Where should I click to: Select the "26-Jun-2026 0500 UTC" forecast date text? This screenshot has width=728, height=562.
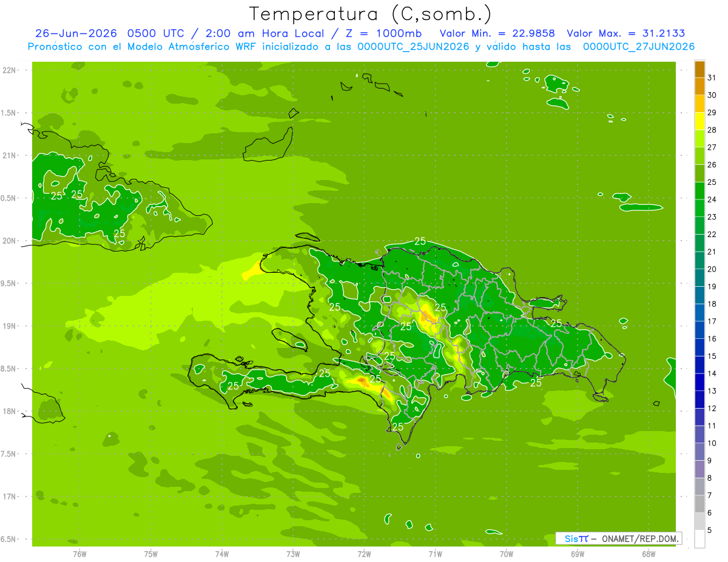[112, 33]
